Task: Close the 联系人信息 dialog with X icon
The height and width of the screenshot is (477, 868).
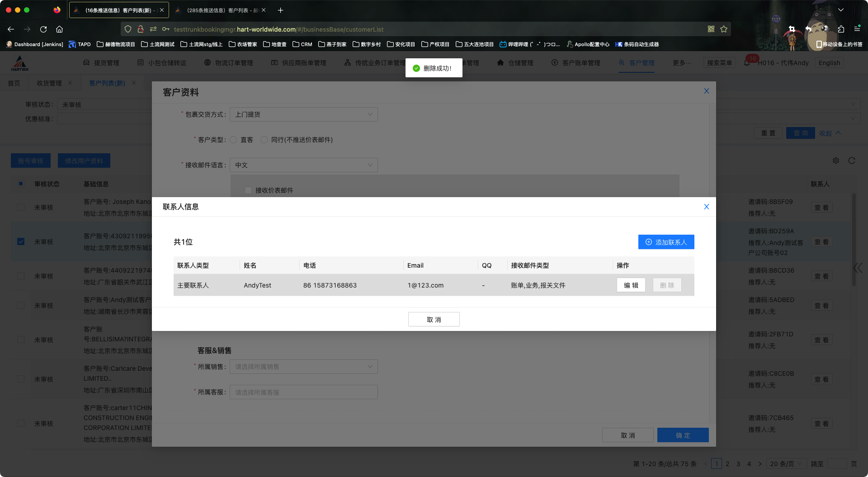Action: (706, 207)
